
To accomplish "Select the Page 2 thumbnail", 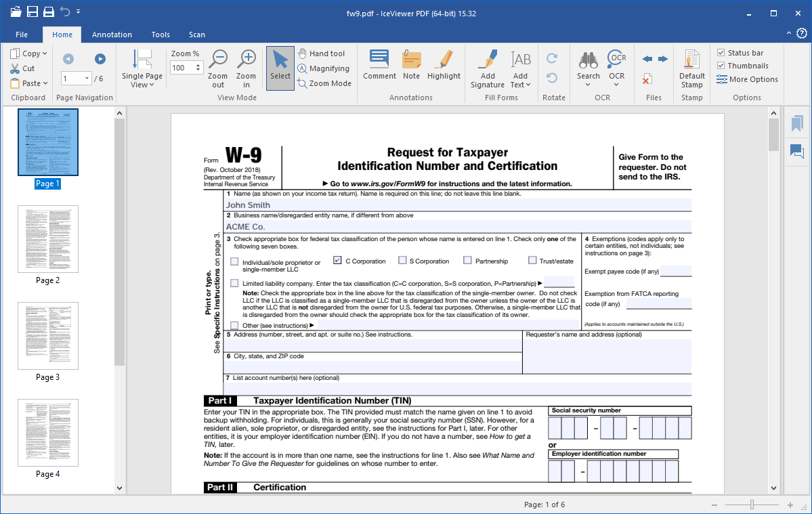I will 48,239.
